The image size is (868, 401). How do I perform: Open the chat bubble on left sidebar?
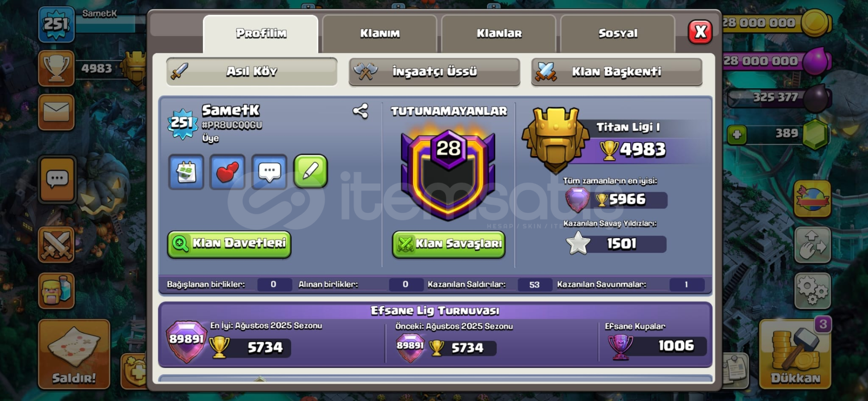[57, 179]
